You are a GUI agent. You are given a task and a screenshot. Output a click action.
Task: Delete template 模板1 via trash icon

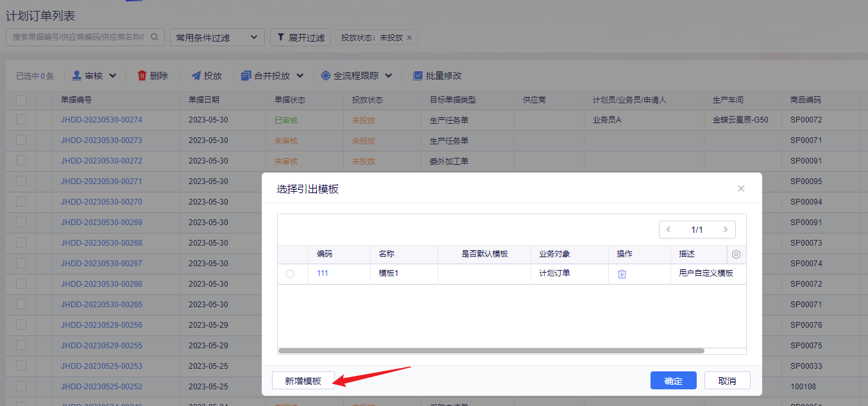tap(622, 274)
